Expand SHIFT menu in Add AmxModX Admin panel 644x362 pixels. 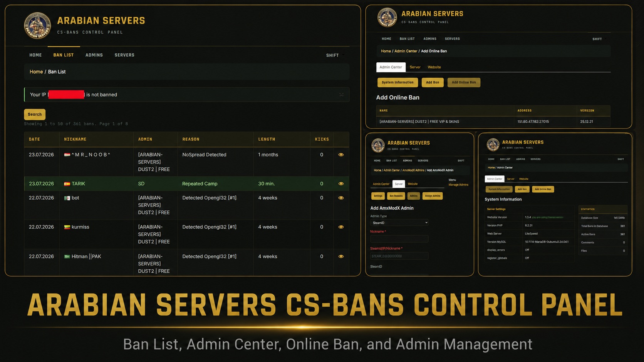pos(461,160)
